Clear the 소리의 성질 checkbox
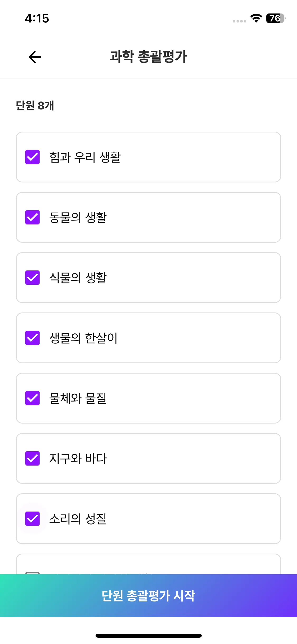297x644 pixels. click(32, 519)
